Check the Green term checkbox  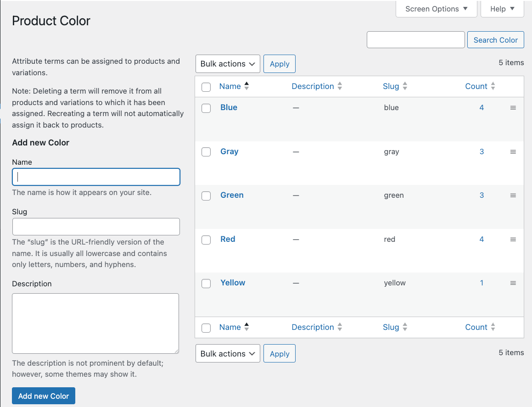206,196
